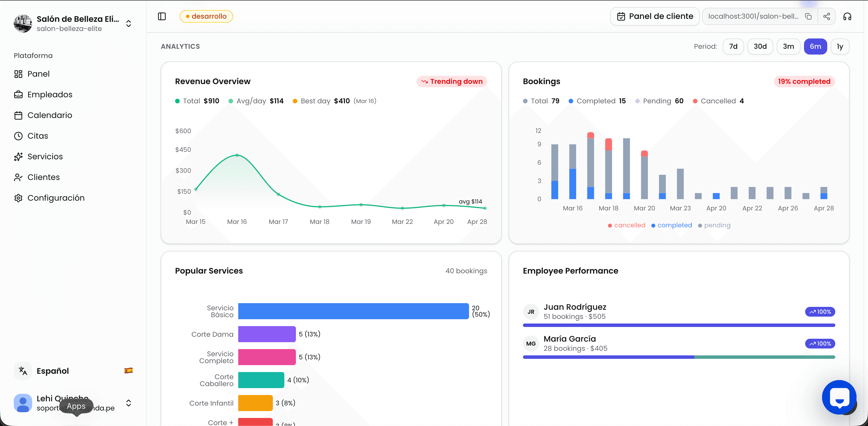This screenshot has width=868, height=426.
Task: Open the chat widget bubble
Action: 839,397
